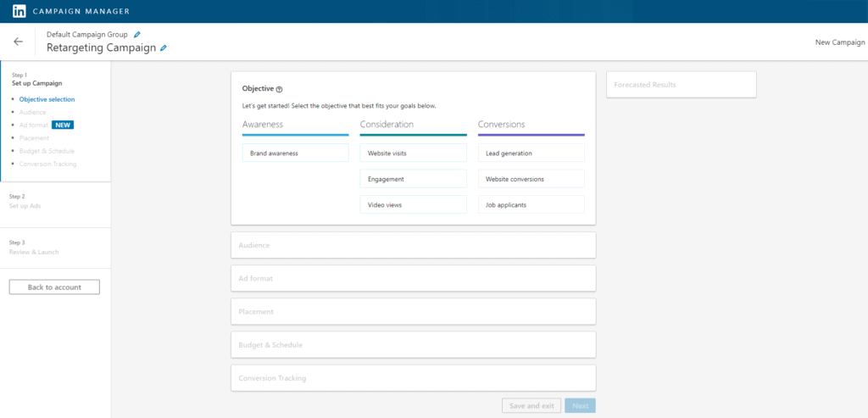The width and height of the screenshot is (868, 418).
Task: Click the CAMPAIGN MANAGER header text
Action: point(81,11)
